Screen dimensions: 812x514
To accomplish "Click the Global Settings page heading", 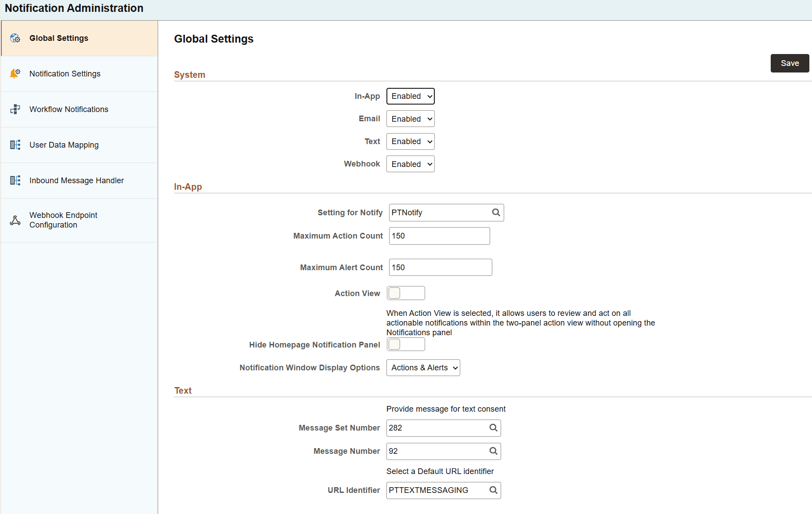I will pos(214,39).
